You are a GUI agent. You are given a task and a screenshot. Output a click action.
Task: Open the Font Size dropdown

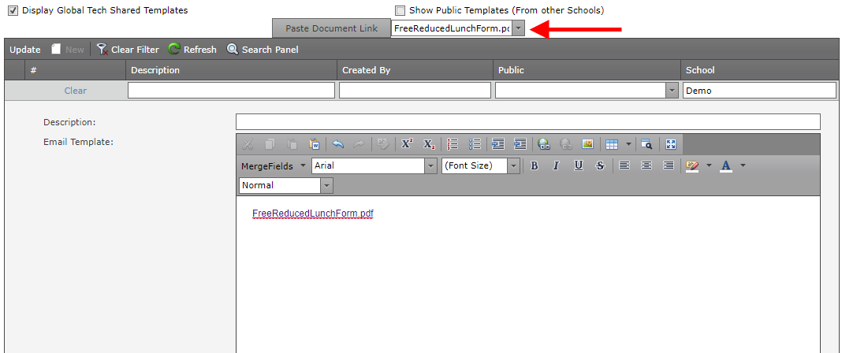click(x=514, y=165)
